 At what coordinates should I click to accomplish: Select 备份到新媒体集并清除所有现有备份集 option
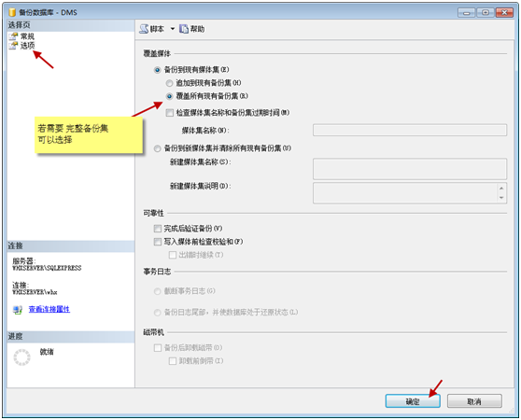tap(157, 148)
